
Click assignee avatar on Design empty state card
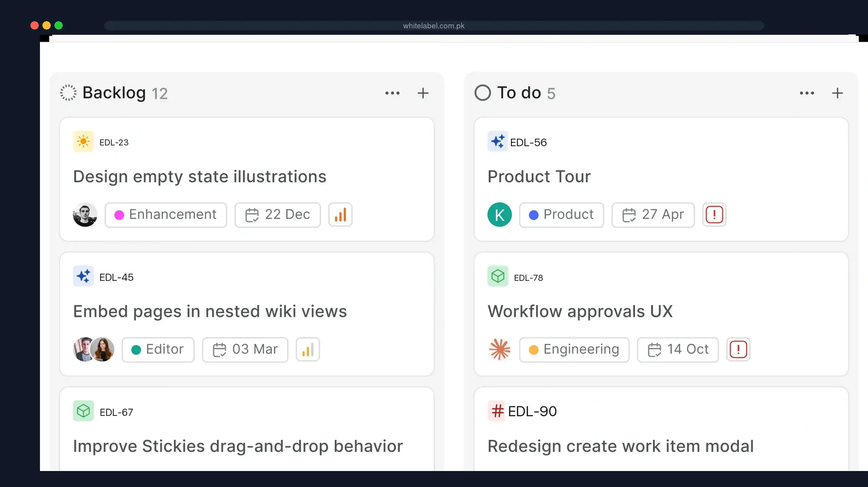tap(85, 215)
